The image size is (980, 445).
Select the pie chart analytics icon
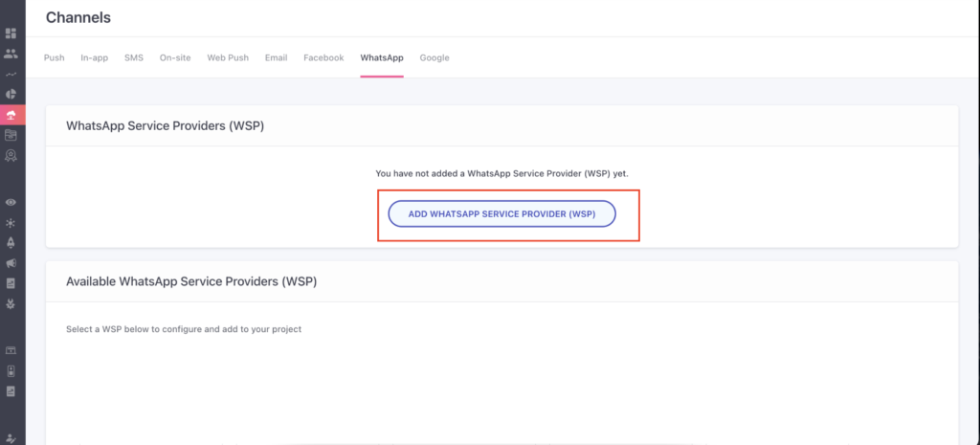pos(11,95)
